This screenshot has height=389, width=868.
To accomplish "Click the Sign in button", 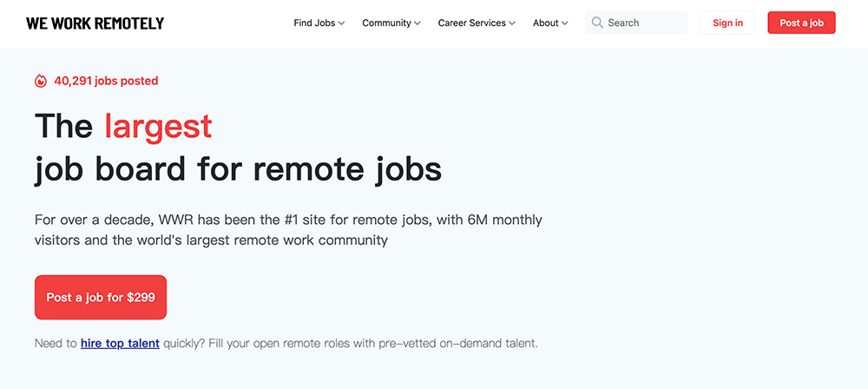I will pos(728,23).
